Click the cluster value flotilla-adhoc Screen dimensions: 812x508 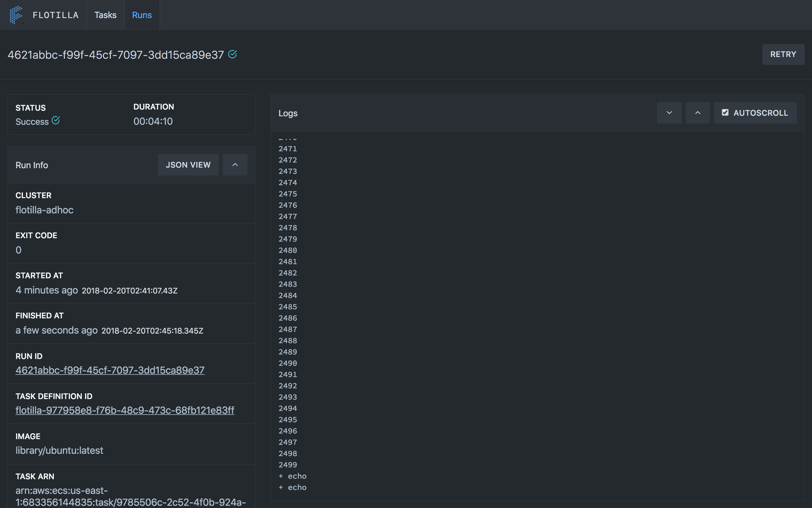[x=44, y=210]
